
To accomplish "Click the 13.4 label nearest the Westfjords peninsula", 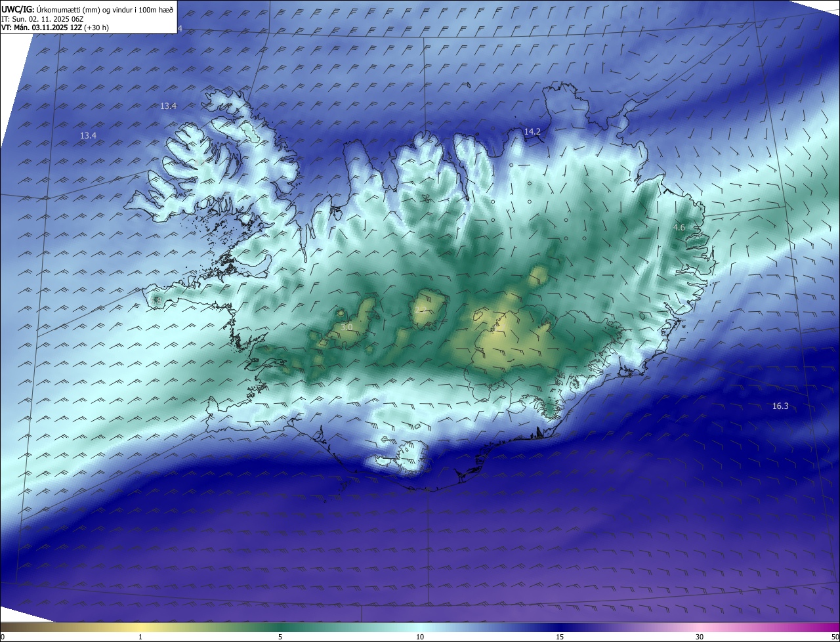I will [x=169, y=106].
